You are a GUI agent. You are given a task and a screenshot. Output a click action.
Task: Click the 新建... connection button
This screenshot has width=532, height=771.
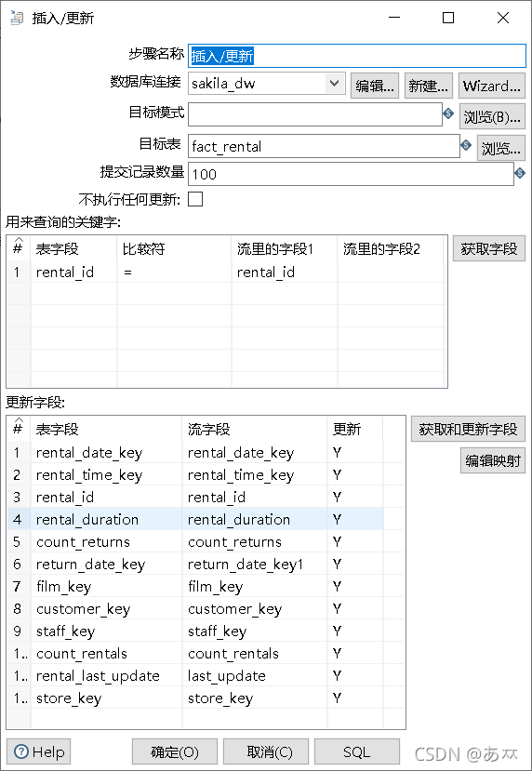[x=428, y=86]
